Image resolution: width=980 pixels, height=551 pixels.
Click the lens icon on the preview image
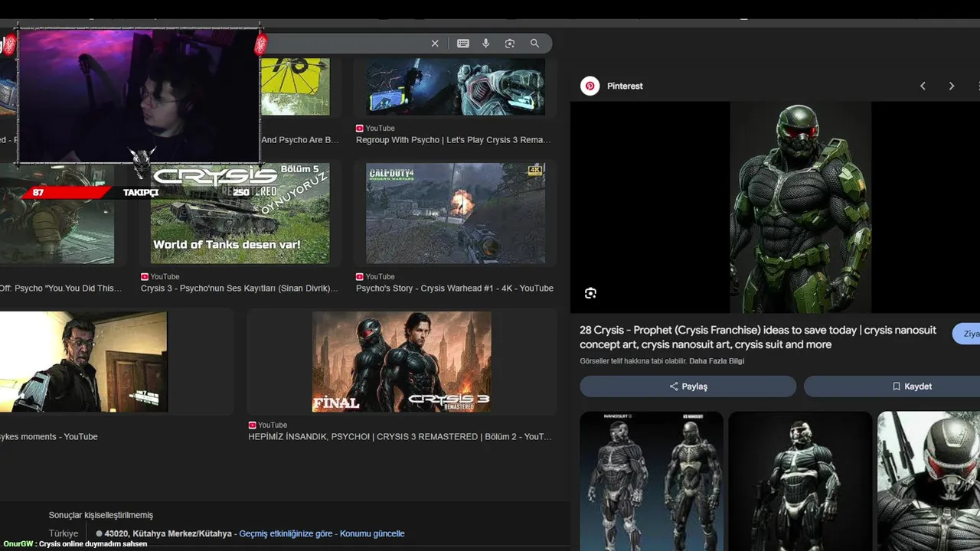point(590,293)
